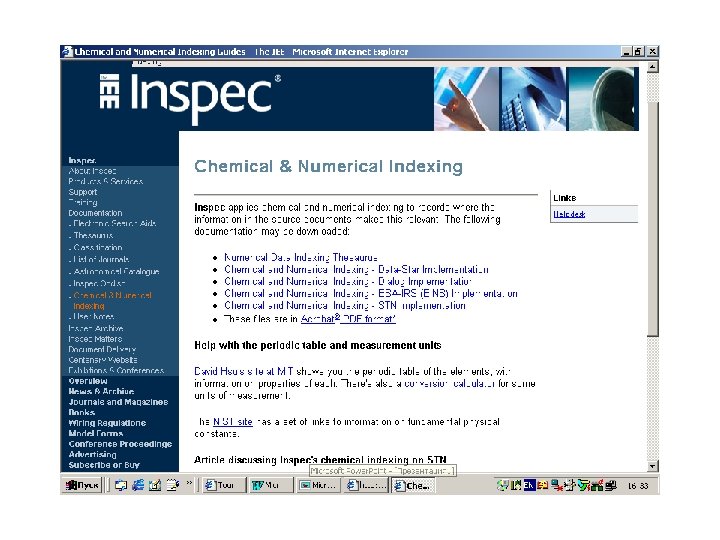Switch to the Microsoft PowerPoint taskbar button
The image size is (720, 540).
point(318,485)
